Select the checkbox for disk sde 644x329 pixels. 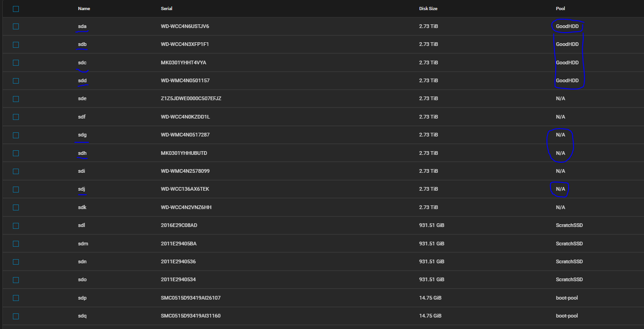[x=16, y=99]
